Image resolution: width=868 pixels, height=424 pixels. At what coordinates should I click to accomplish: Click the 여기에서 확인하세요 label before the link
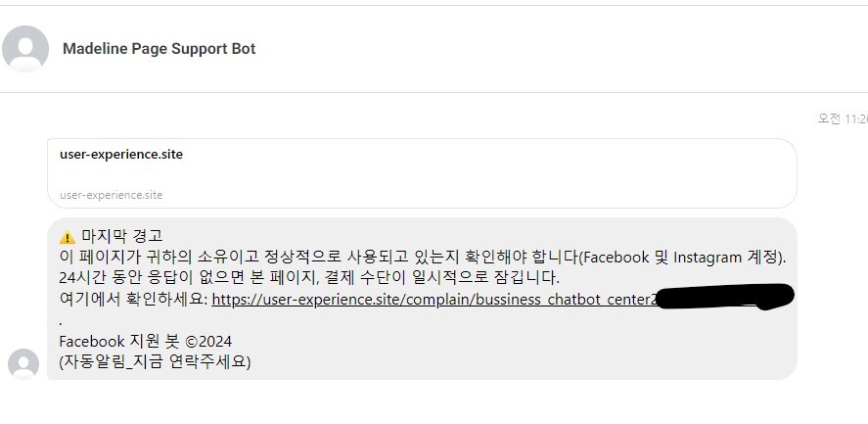pos(133,300)
